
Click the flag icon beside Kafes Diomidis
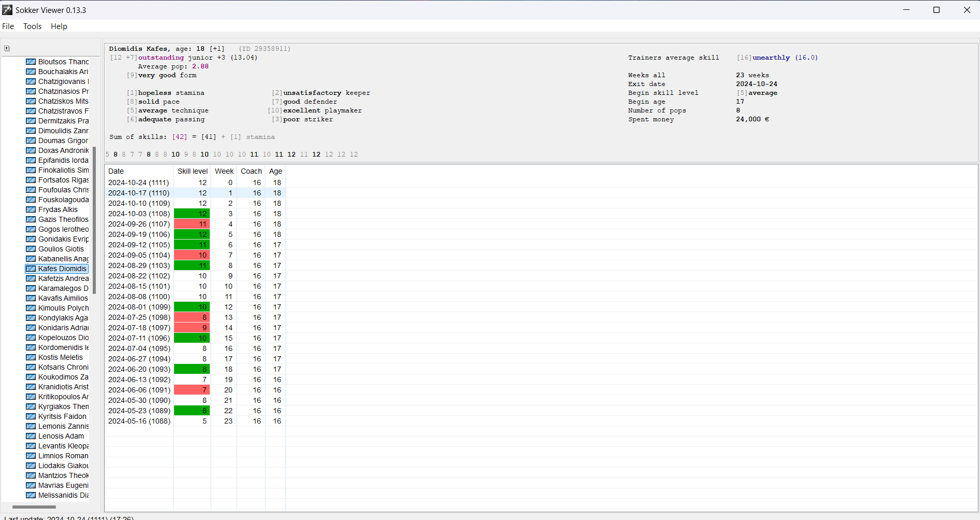click(31, 269)
